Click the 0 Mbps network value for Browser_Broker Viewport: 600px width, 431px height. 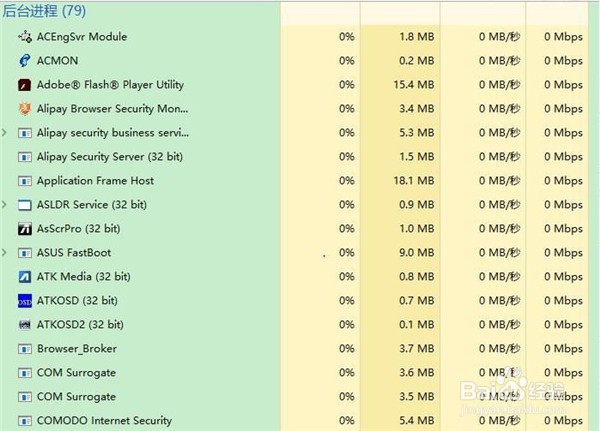(563, 349)
